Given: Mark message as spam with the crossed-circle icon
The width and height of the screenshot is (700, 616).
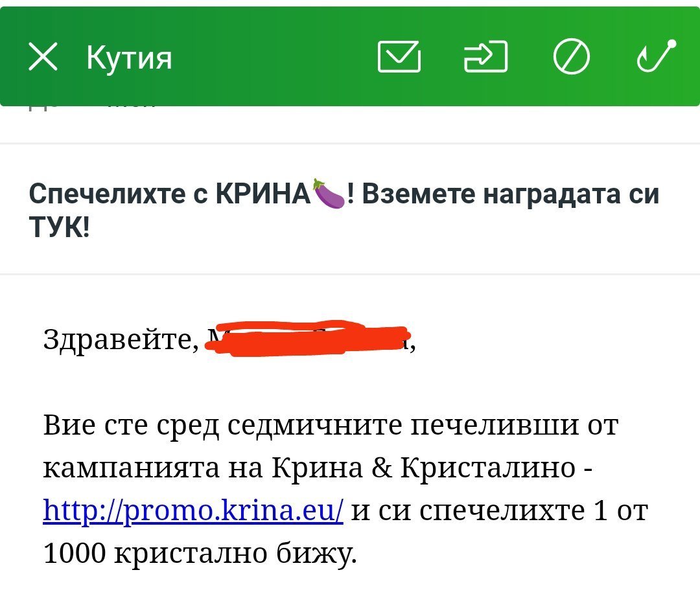Looking at the screenshot, I should 572,57.
